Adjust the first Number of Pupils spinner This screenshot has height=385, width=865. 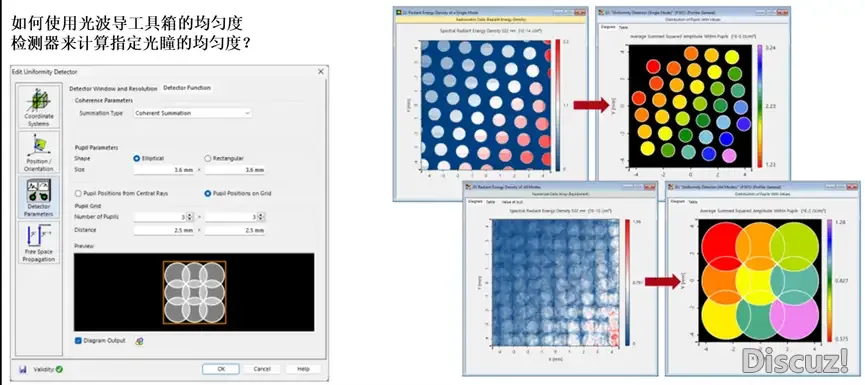(x=190, y=217)
